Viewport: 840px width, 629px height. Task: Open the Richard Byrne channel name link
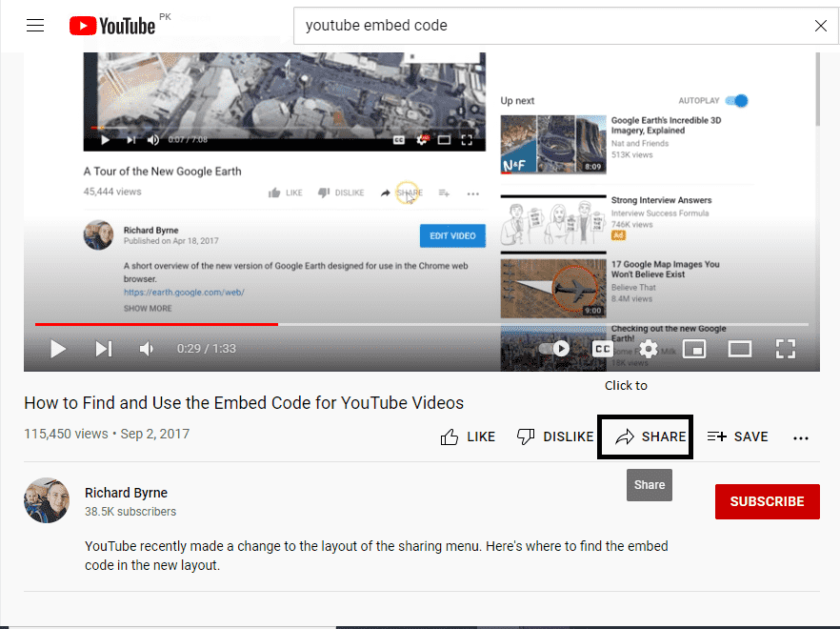[126, 493]
